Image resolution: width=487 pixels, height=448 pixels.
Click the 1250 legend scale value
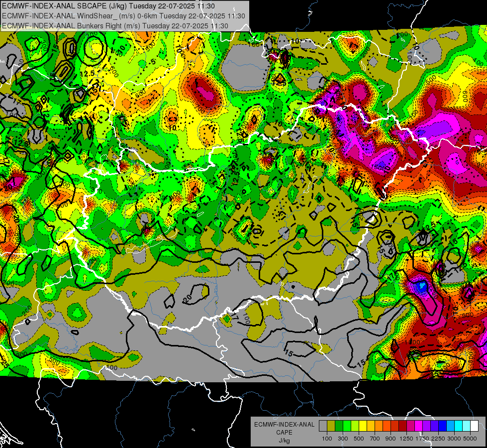coord(406,439)
